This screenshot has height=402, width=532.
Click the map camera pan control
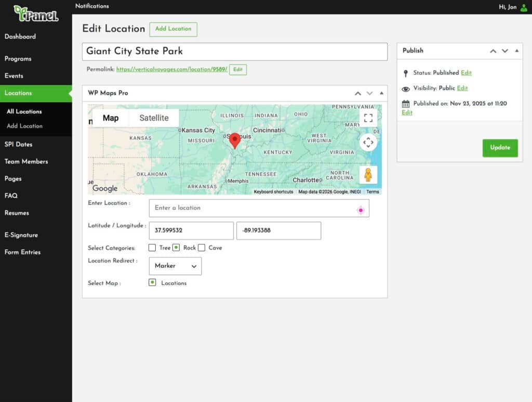coord(368,142)
